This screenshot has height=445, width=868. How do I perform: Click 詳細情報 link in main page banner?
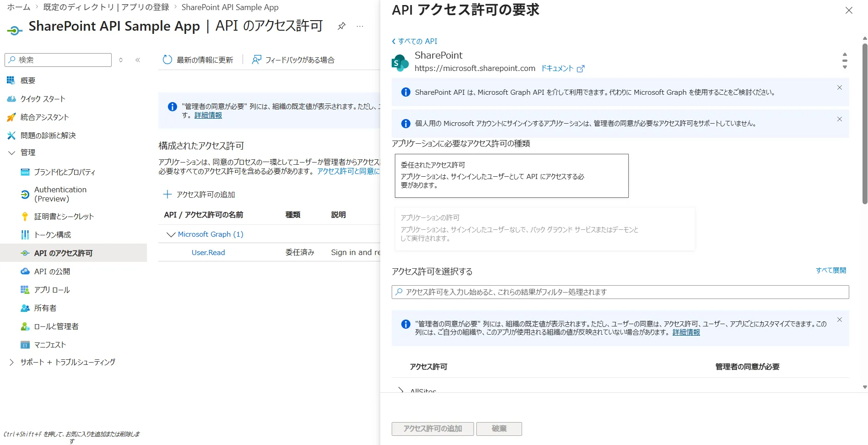208,115
